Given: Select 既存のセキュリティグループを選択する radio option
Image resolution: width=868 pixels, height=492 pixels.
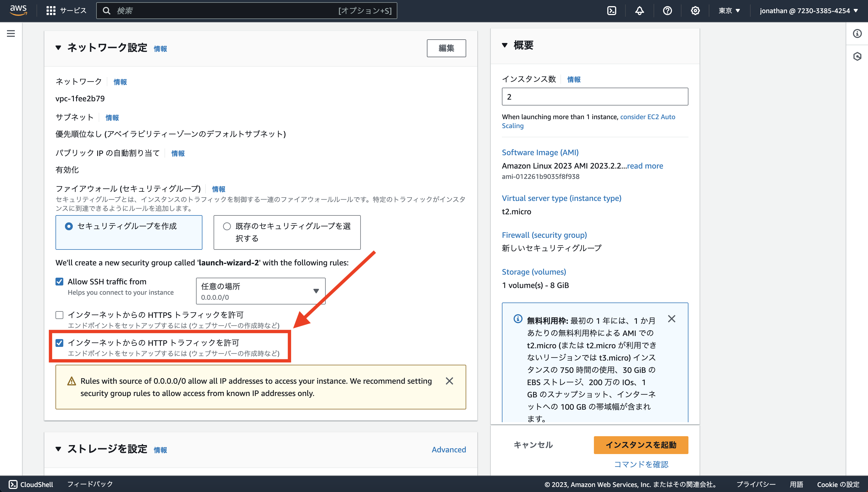Looking at the screenshot, I should tap(227, 226).
